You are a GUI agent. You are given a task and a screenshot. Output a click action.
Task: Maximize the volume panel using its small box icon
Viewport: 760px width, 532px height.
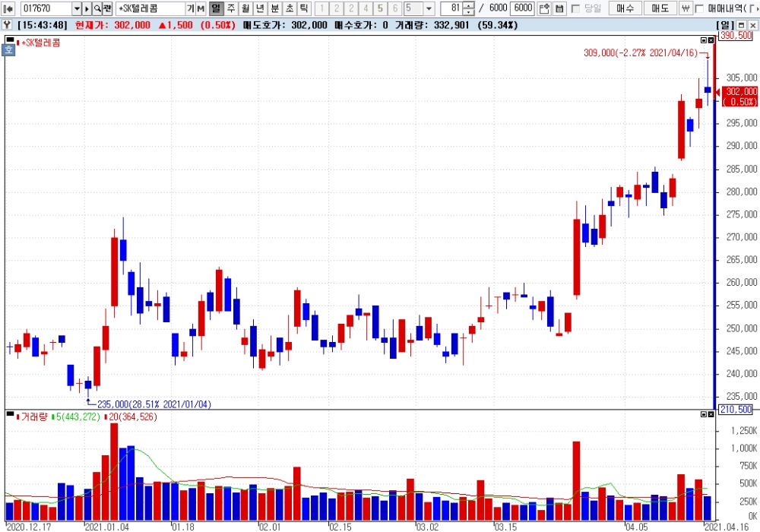703,415
